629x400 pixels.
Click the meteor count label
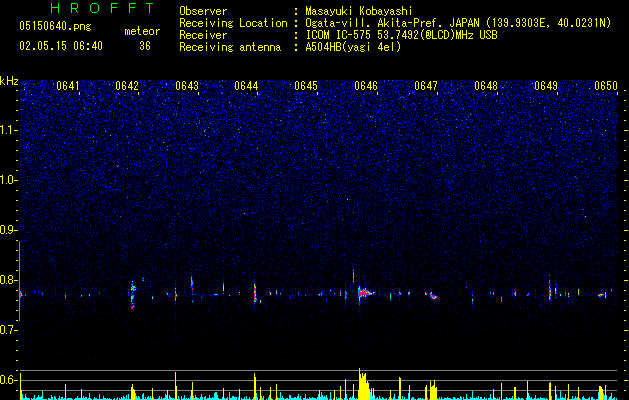142,31
